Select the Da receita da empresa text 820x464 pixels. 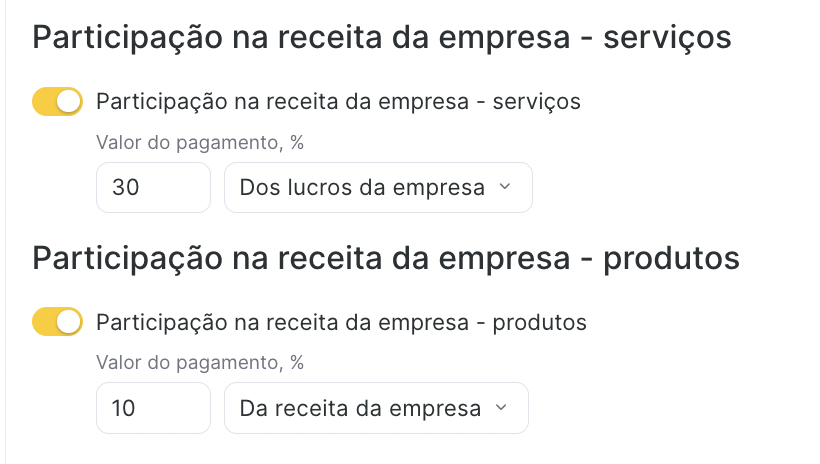click(x=360, y=408)
